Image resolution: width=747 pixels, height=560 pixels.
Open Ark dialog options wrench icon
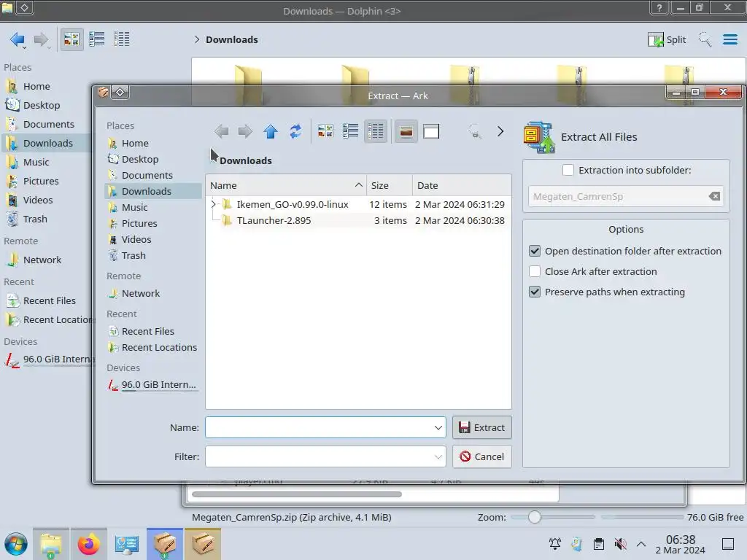point(474,131)
